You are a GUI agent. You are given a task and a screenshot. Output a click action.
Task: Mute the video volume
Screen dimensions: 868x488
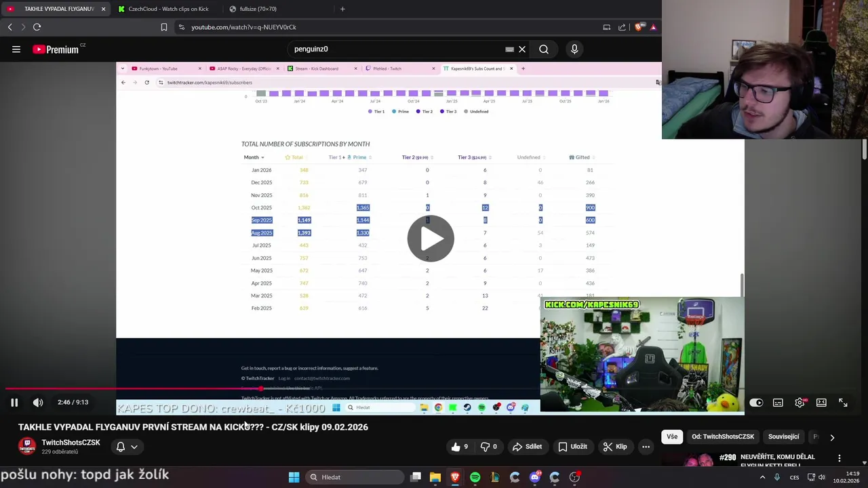coord(38,403)
